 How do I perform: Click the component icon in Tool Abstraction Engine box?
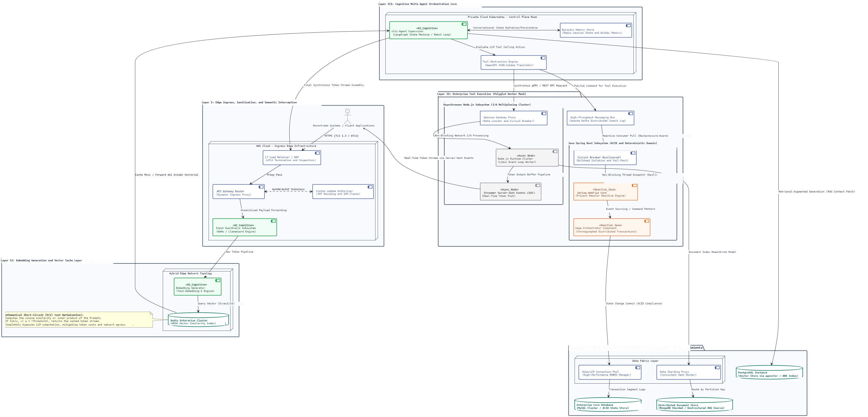pyautogui.click(x=543, y=58)
